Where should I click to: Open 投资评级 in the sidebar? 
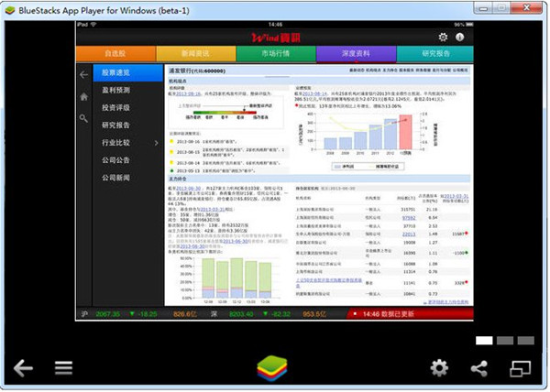[128, 107]
